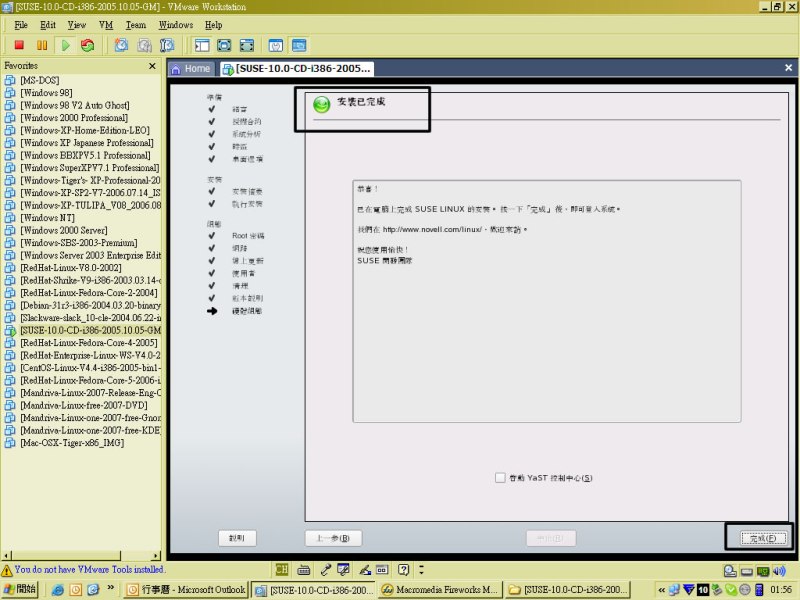Screen dimensions: 800x600
Task: Click the installer Help button at bottom-left
Action: [237, 538]
